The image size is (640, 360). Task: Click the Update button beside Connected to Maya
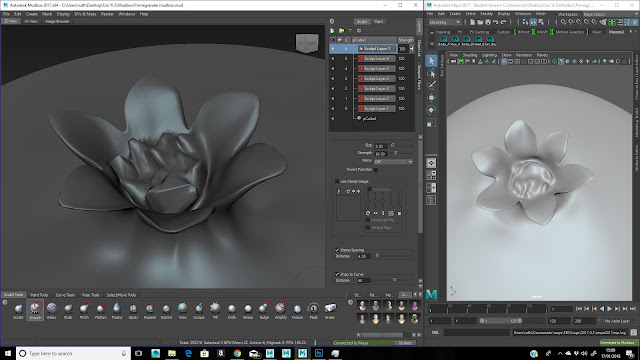click(405, 343)
